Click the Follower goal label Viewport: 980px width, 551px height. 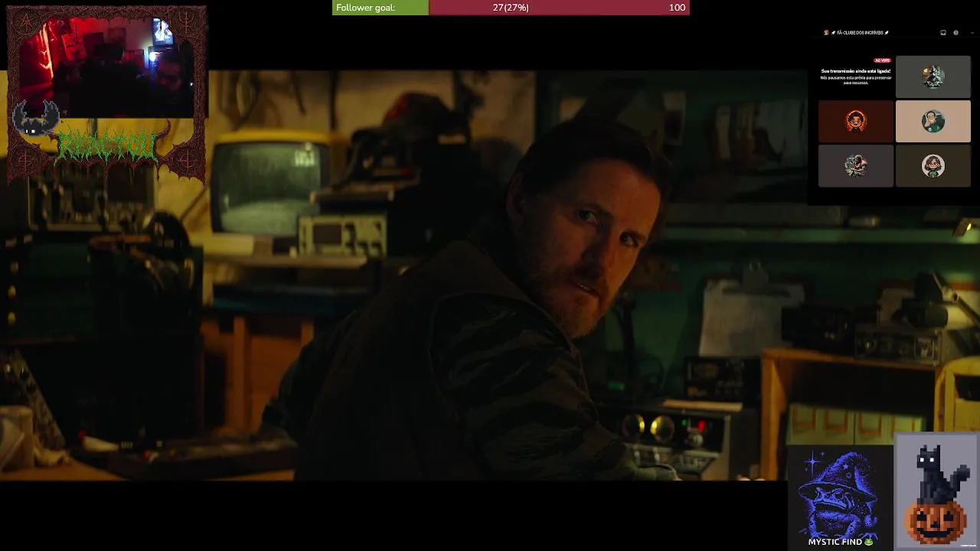click(366, 8)
